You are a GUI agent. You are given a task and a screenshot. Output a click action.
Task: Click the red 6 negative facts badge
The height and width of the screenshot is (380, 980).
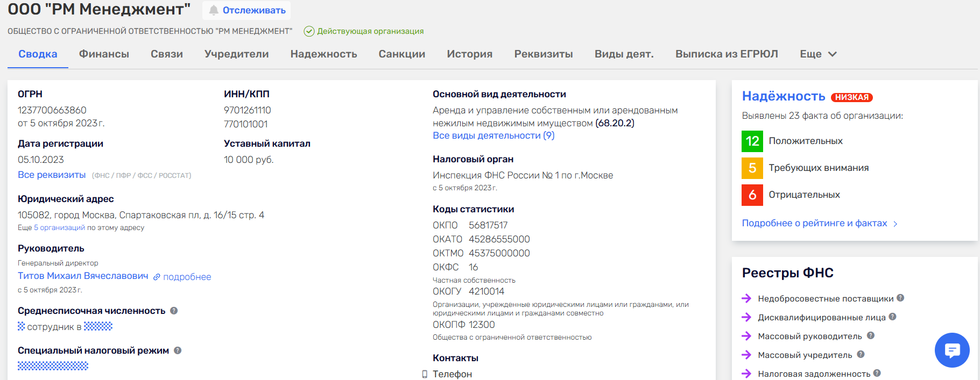tap(752, 195)
